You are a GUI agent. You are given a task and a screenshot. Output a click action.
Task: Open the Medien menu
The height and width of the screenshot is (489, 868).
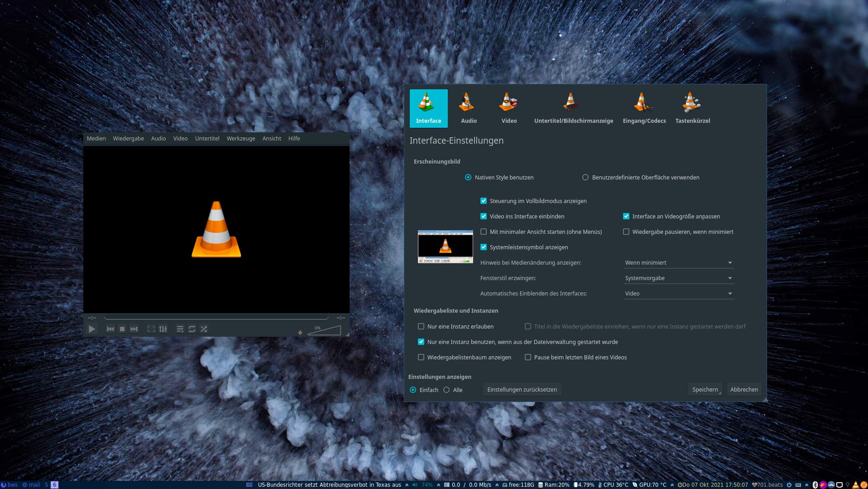pos(96,139)
